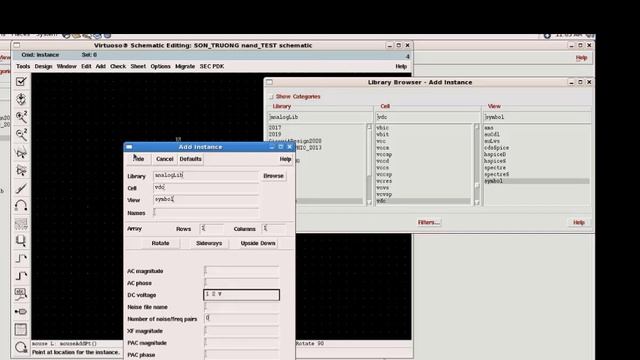Select the wide Wire tool icon

coord(21,276)
